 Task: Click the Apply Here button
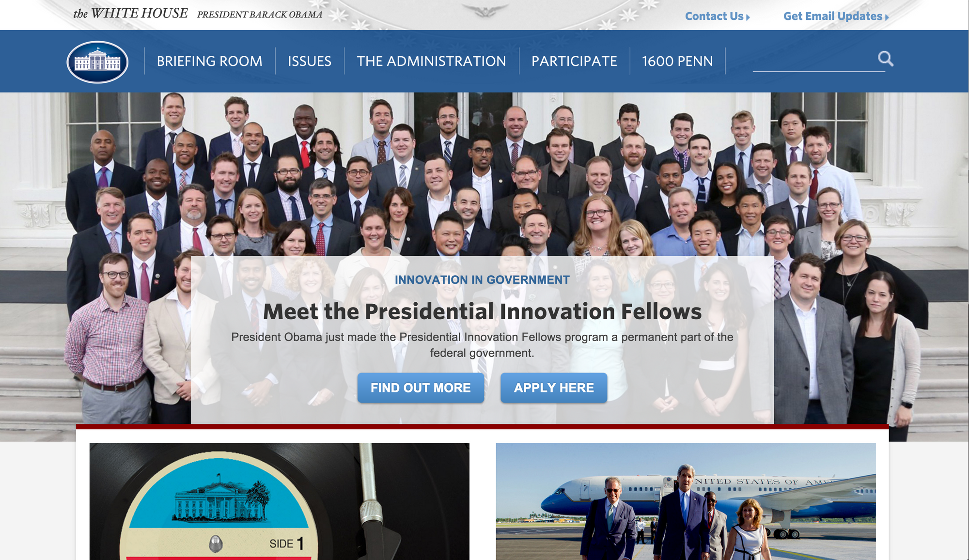pyautogui.click(x=554, y=388)
